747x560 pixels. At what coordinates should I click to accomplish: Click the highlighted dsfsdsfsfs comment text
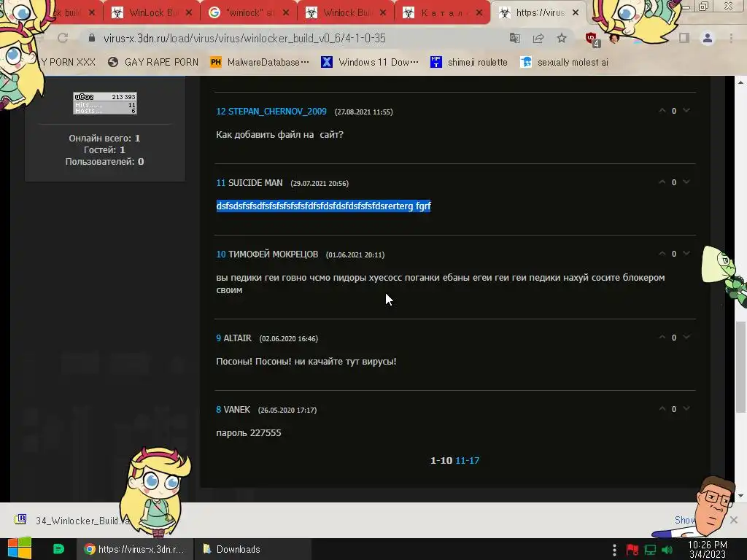click(x=323, y=206)
